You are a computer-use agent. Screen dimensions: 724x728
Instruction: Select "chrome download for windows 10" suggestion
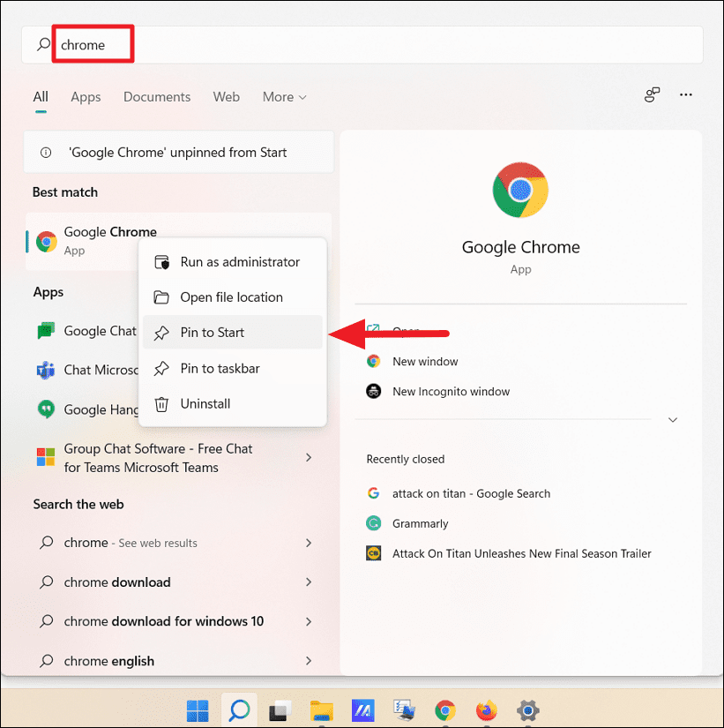179,621
